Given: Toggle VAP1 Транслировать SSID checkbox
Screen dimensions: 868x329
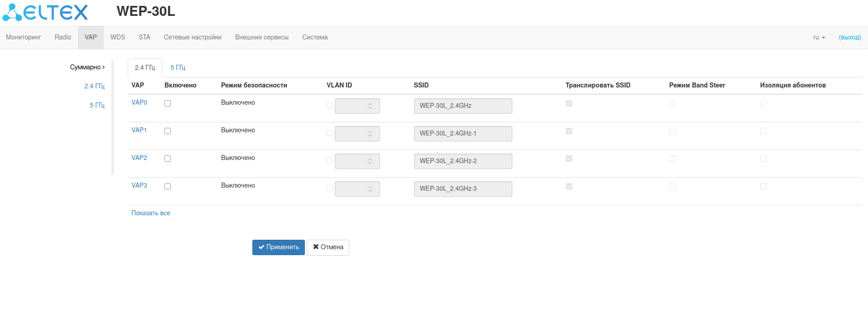Looking at the screenshot, I should (569, 131).
